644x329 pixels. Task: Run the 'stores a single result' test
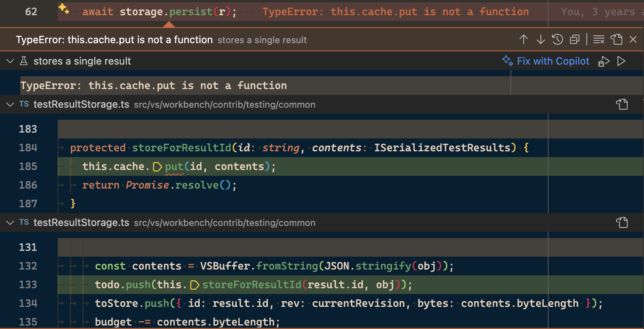[x=621, y=61]
